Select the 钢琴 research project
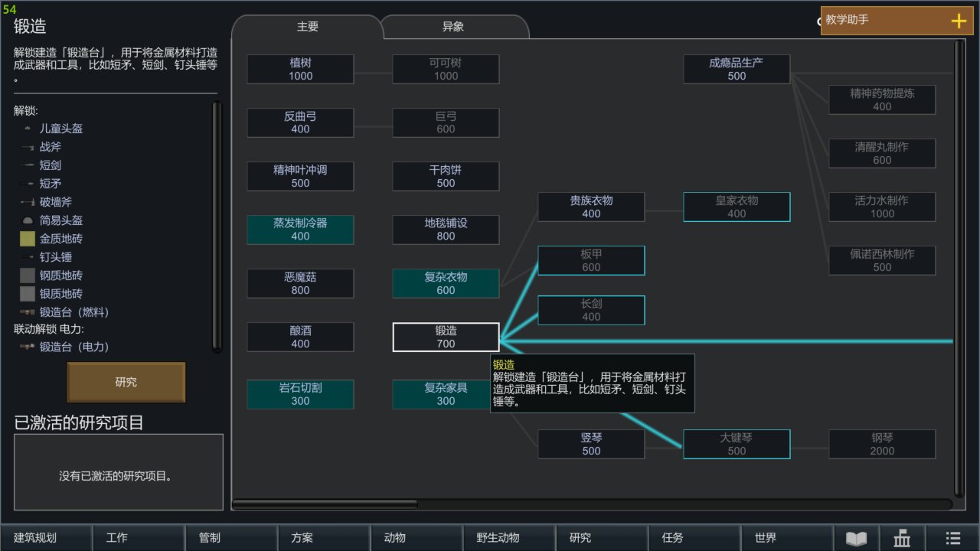This screenshot has width=980, height=551. tap(882, 444)
